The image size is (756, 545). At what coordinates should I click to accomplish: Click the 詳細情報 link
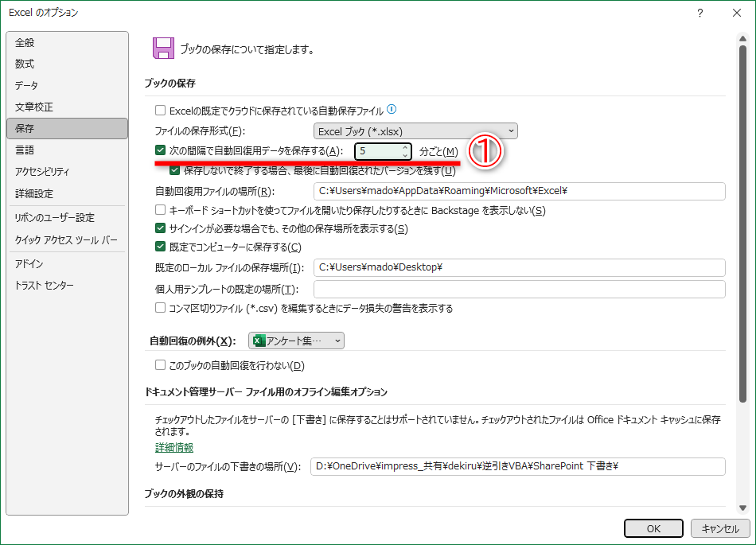[173, 448]
